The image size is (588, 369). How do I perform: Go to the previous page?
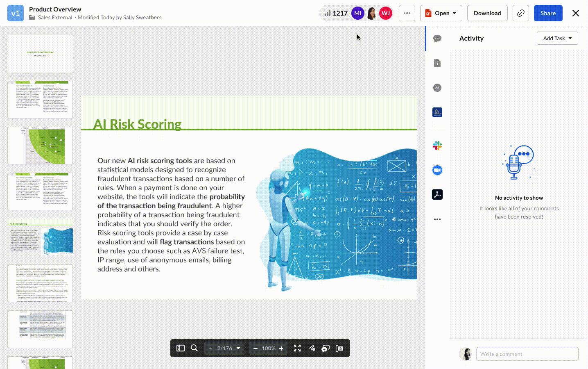[x=210, y=348]
